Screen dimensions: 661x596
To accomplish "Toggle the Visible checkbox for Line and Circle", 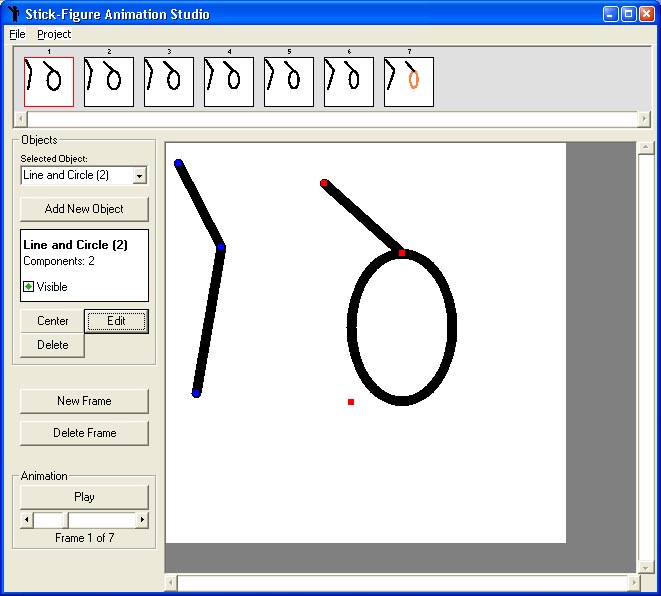I will [29, 287].
